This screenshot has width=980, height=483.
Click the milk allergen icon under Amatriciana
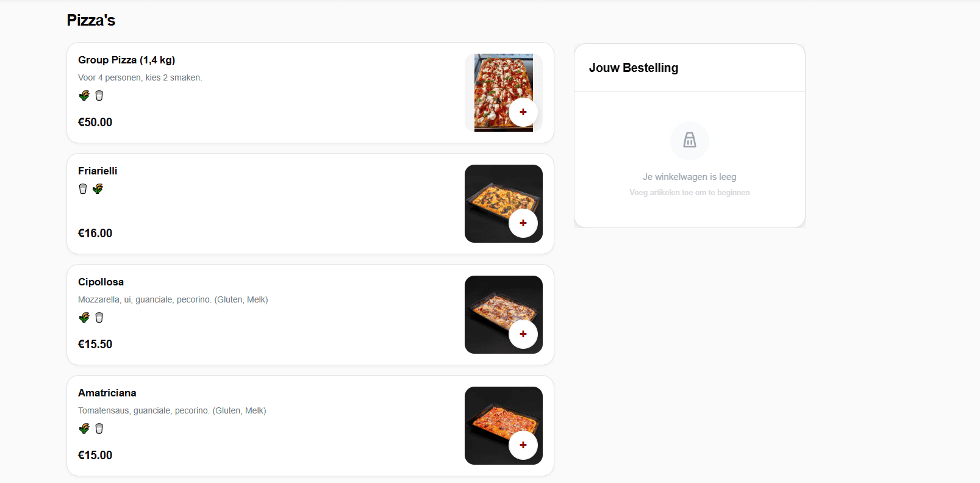pyautogui.click(x=99, y=428)
